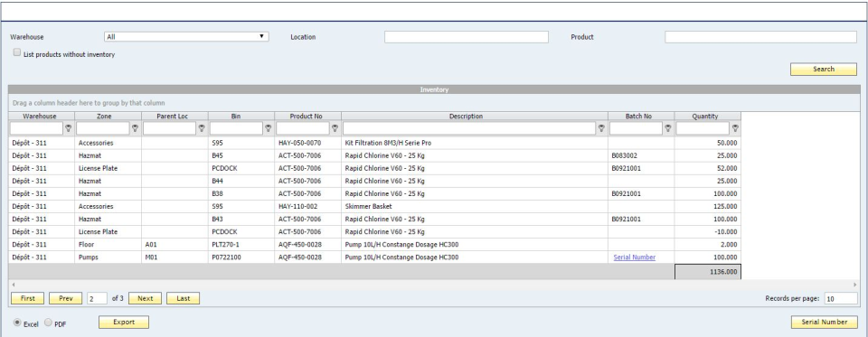Screen dimensions: 868x337
Task: Open the Zone column filter icon
Action: pos(135,127)
